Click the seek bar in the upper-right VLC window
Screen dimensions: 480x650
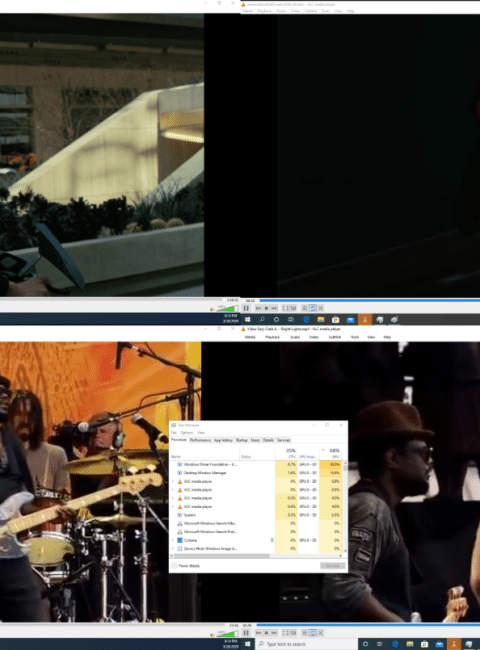369,300
